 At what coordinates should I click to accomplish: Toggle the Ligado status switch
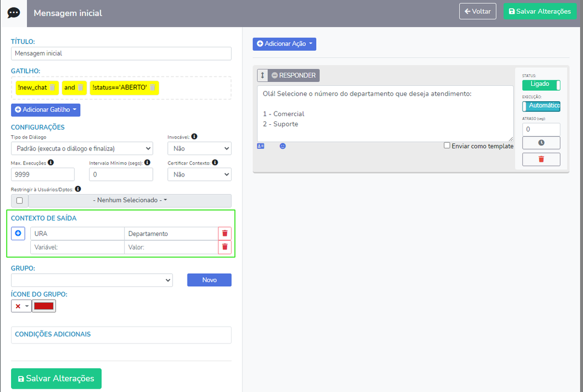click(541, 85)
